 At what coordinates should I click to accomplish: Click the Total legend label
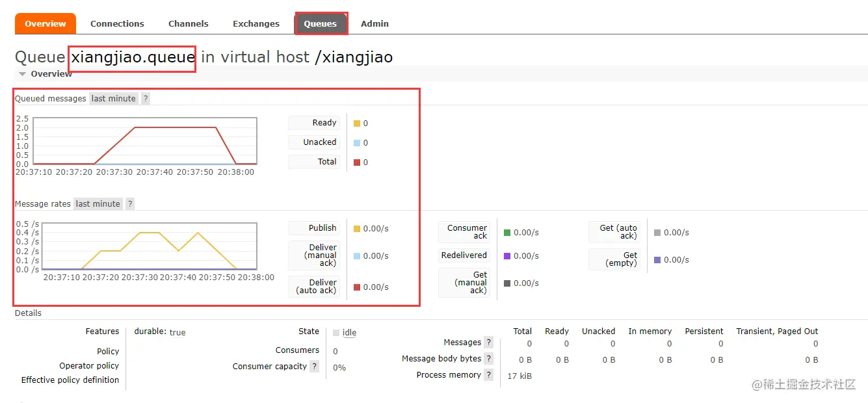click(314, 162)
